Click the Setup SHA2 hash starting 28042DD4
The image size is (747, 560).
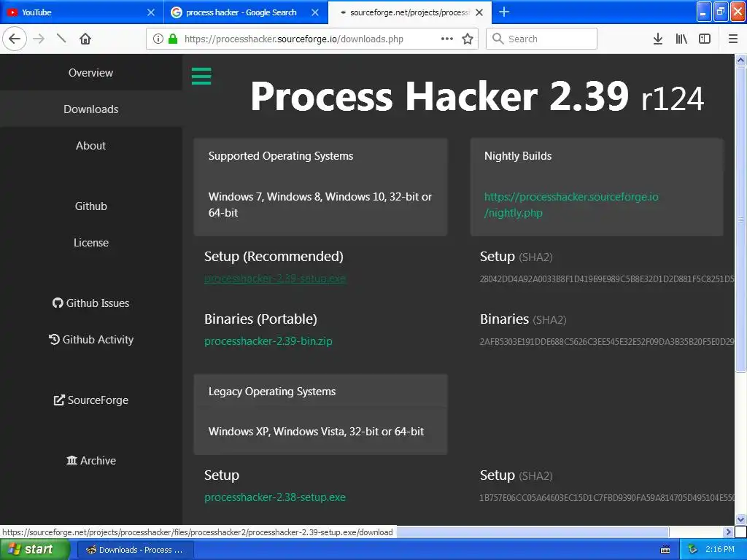coord(607,279)
